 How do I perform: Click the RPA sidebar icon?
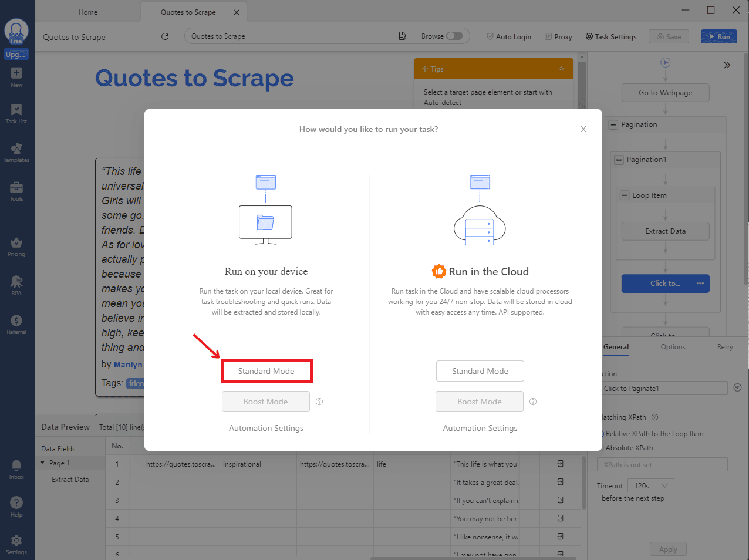(16, 285)
